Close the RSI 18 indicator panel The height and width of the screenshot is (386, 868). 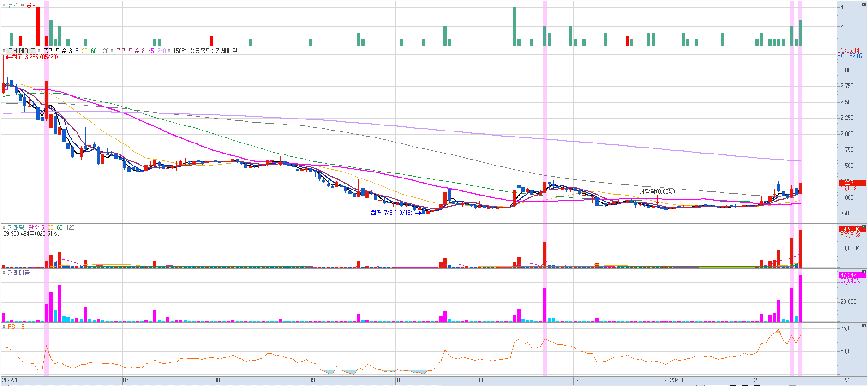863,326
